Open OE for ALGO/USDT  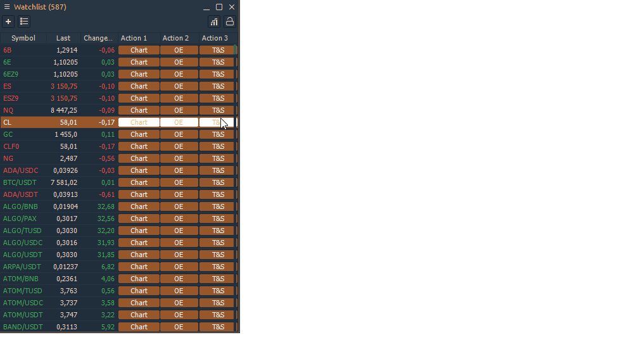tap(179, 255)
